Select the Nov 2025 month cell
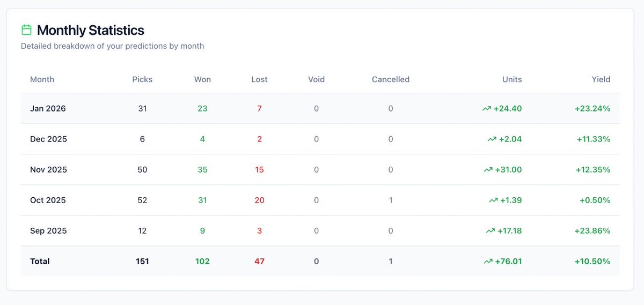This screenshot has width=644, height=305. point(48,169)
